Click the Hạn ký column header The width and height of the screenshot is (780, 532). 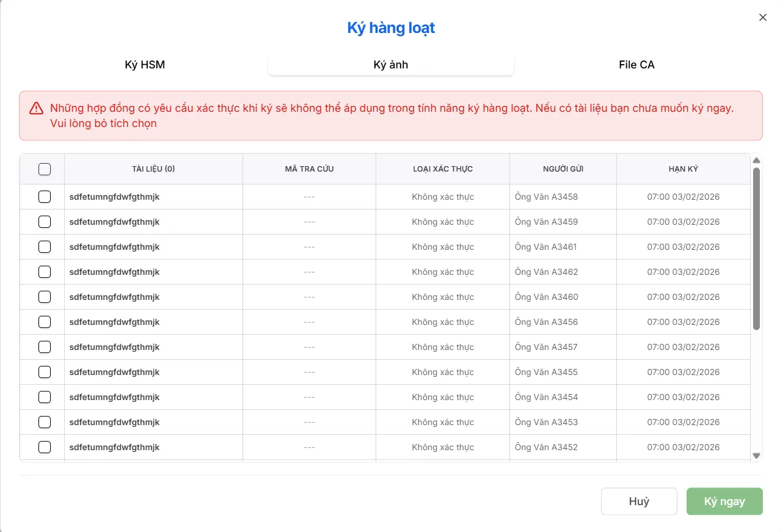click(683, 169)
